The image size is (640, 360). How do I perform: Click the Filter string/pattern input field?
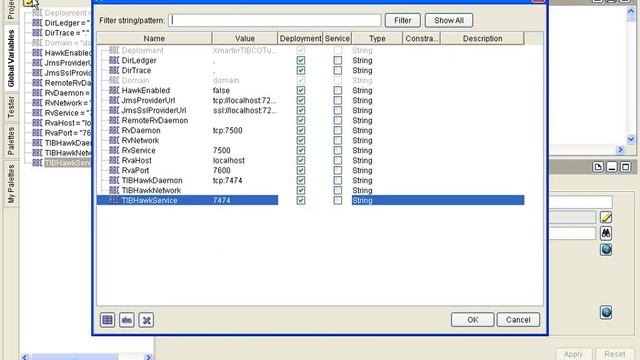(x=275, y=20)
